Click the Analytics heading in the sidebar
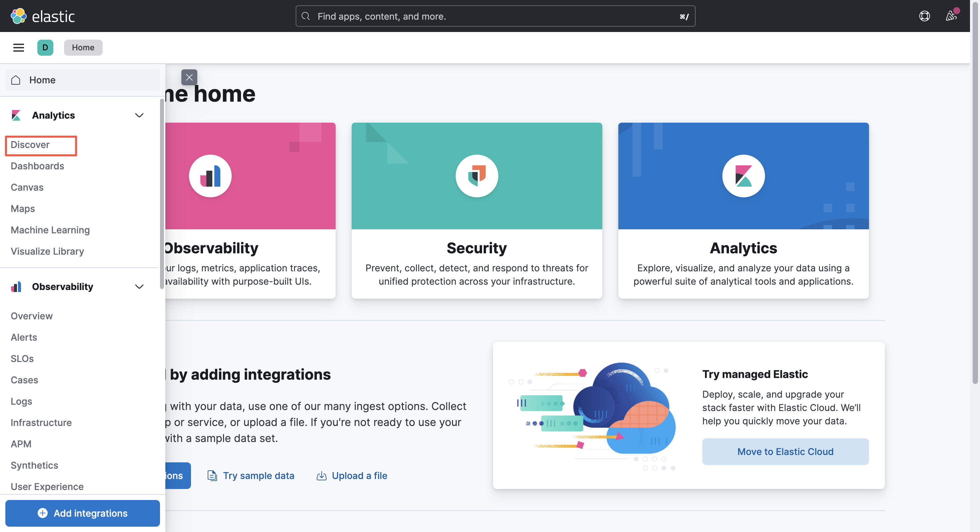The height and width of the screenshot is (532, 980). (x=53, y=115)
